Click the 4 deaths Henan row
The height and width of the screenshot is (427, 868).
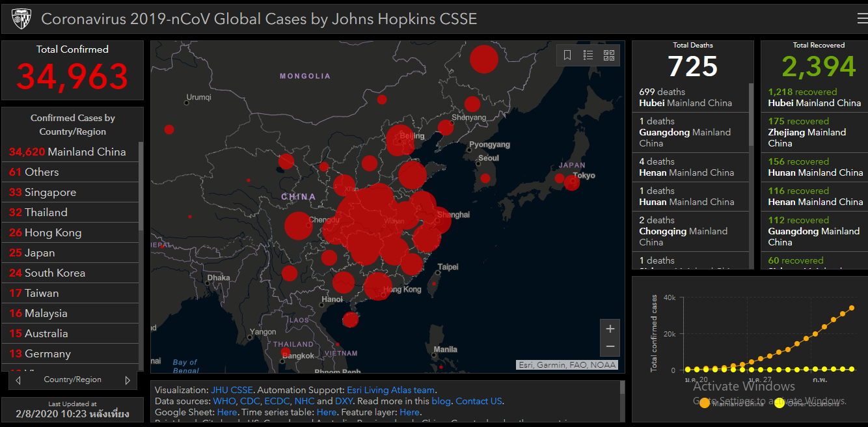pos(690,167)
